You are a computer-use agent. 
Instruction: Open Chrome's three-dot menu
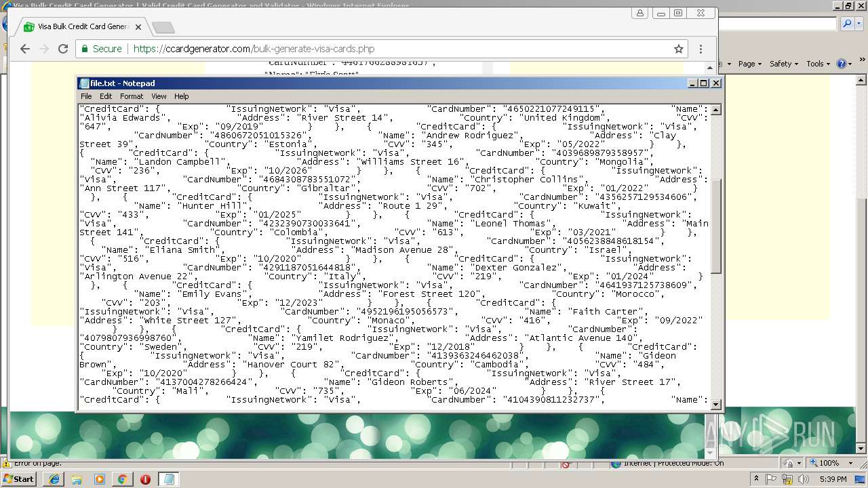[701, 49]
